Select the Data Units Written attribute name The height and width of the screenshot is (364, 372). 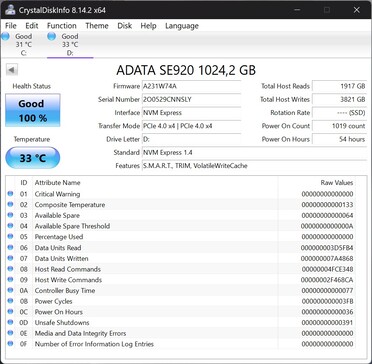click(61, 258)
